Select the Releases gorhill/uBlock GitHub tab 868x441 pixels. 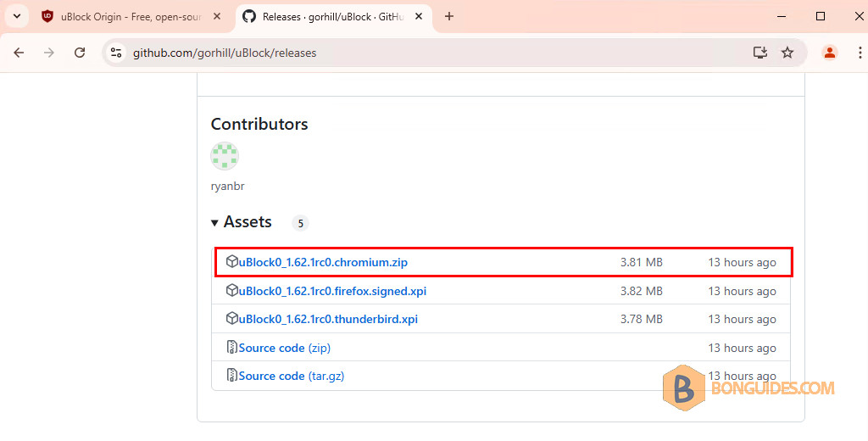[333, 17]
